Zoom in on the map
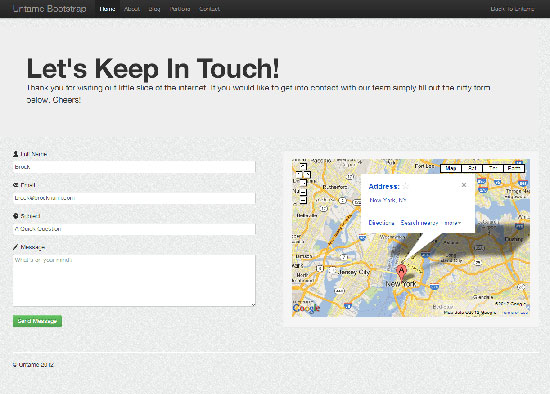This screenshot has height=394, width=550. 303,192
